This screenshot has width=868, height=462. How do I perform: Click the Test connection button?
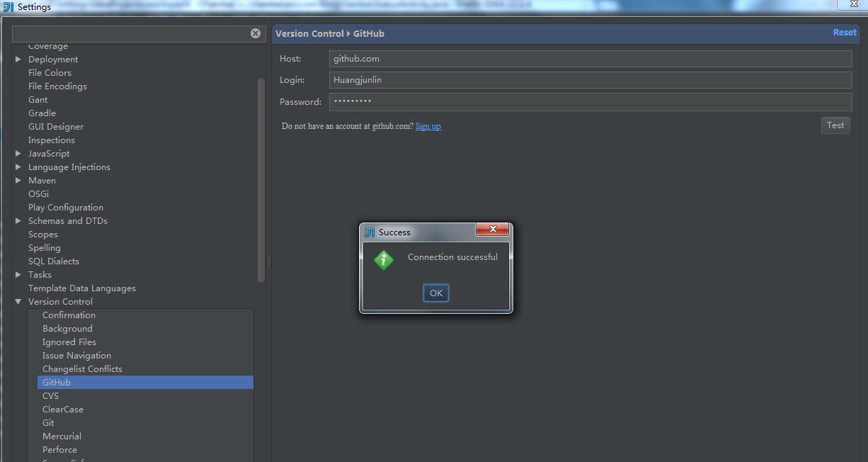pos(835,125)
